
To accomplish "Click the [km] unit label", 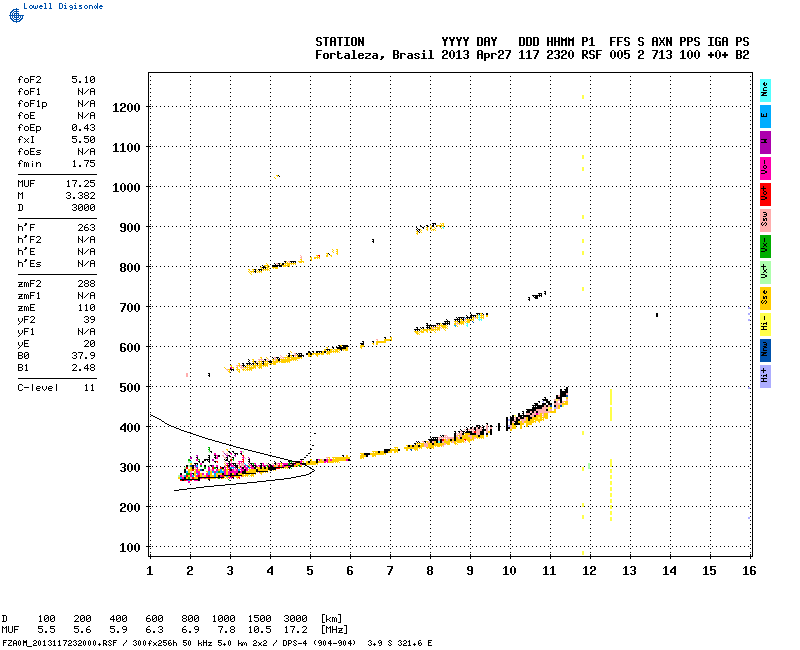I will (x=331, y=619).
